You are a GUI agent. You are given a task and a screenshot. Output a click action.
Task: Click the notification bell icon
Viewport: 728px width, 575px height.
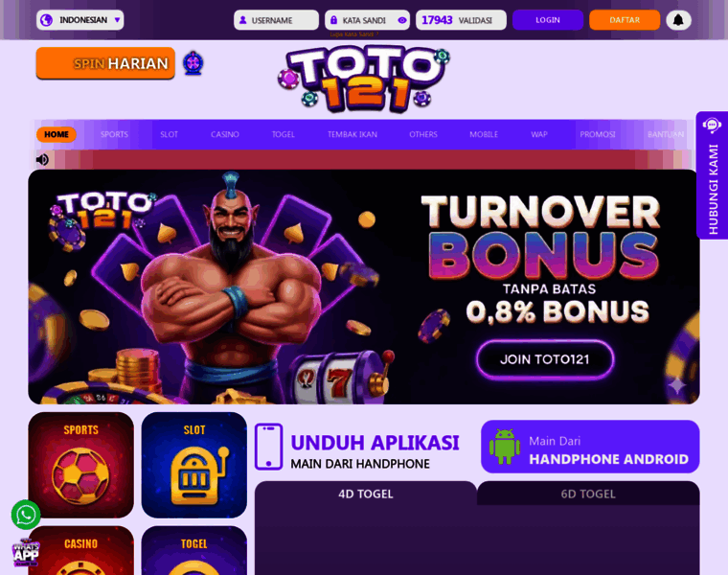(678, 20)
